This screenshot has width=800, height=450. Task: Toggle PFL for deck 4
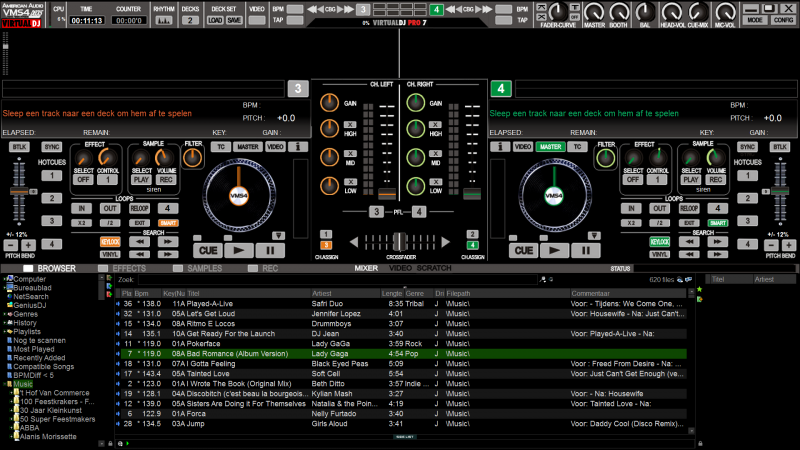[419, 212]
